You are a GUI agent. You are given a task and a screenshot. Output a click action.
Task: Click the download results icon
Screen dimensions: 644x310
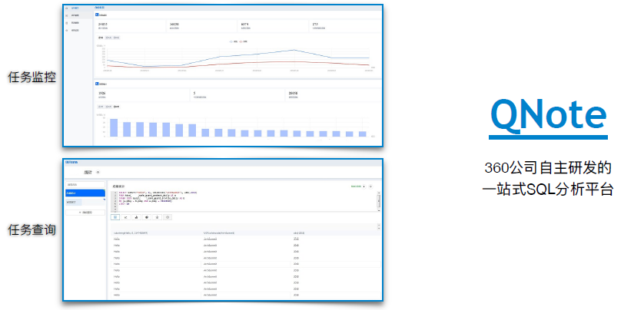157,217
